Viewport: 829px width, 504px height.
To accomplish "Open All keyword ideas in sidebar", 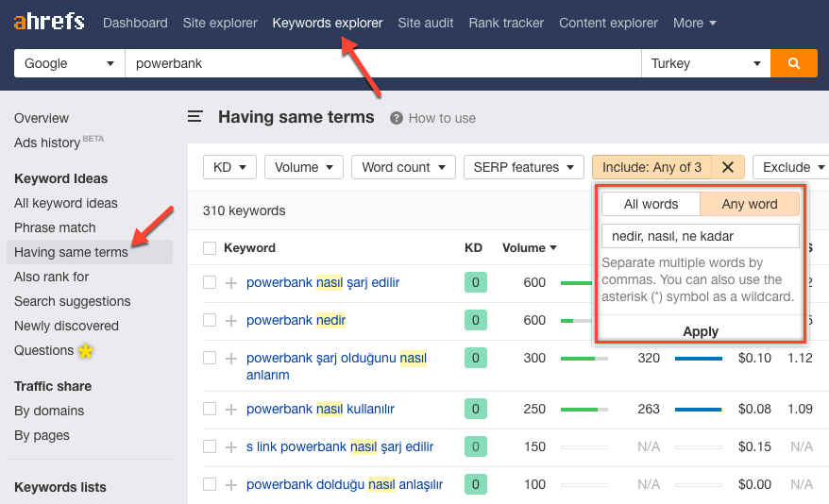I will pos(65,204).
